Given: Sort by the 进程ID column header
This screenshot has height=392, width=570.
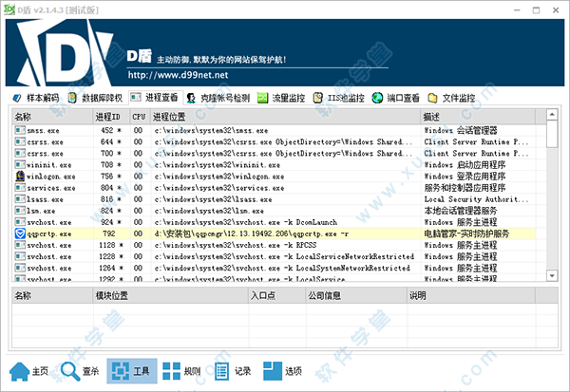Looking at the screenshot, I should (x=111, y=117).
